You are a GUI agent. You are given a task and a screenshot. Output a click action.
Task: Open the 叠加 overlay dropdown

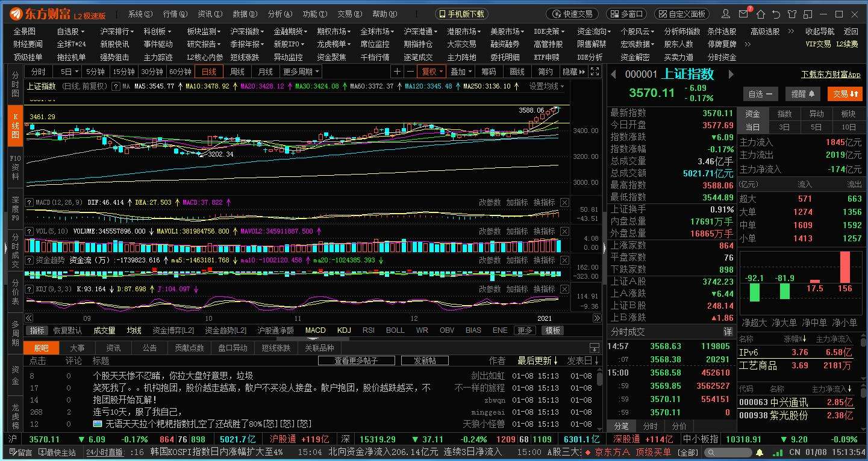(461, 72)
